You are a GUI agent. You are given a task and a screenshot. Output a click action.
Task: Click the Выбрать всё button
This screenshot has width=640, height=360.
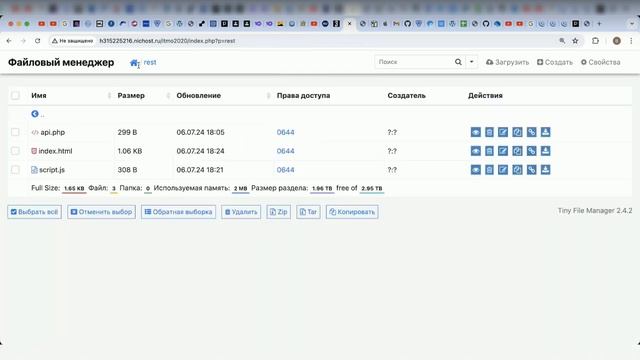coord(34,212)
